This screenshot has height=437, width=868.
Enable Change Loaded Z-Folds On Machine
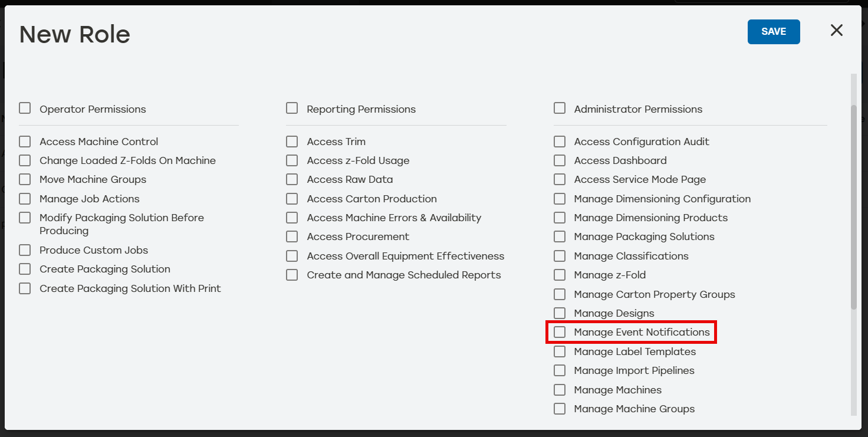tap(25, 160)
